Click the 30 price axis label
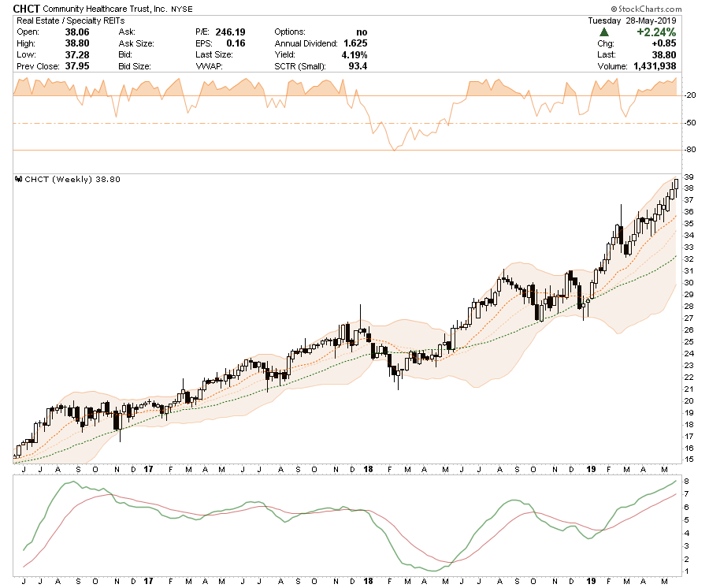 pyautogui.click(x=689, y=283)
